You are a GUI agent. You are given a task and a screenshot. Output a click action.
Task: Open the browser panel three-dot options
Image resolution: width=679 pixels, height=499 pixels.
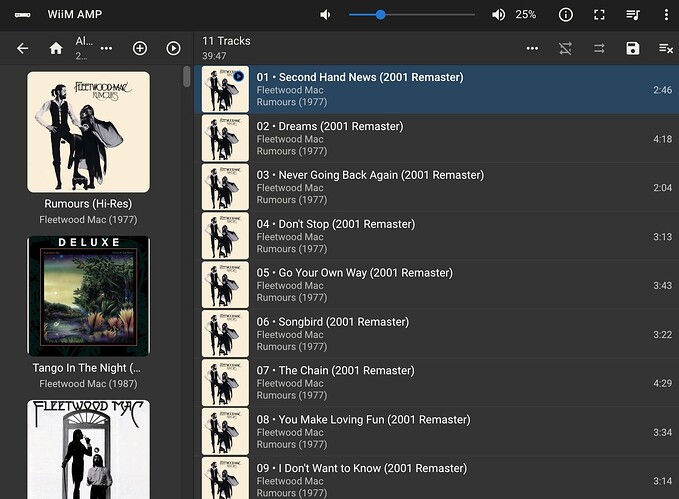[x=106, y=48]
